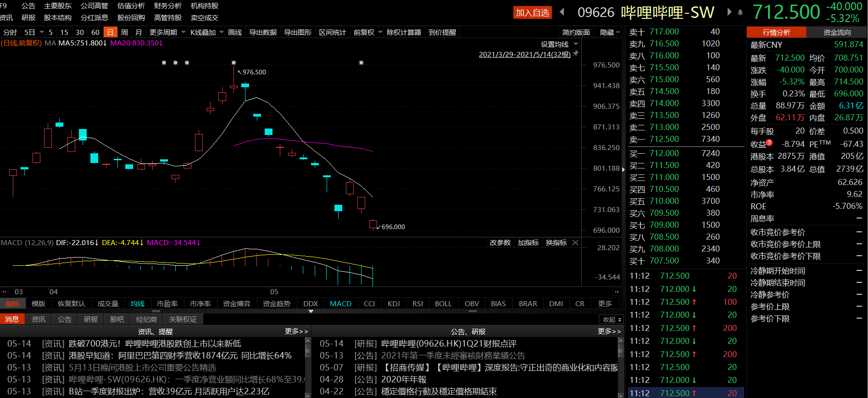Viewport: 868px width, 398px height.
Task: Open the 设置均线 dropdown
Action: pos(559,44)
